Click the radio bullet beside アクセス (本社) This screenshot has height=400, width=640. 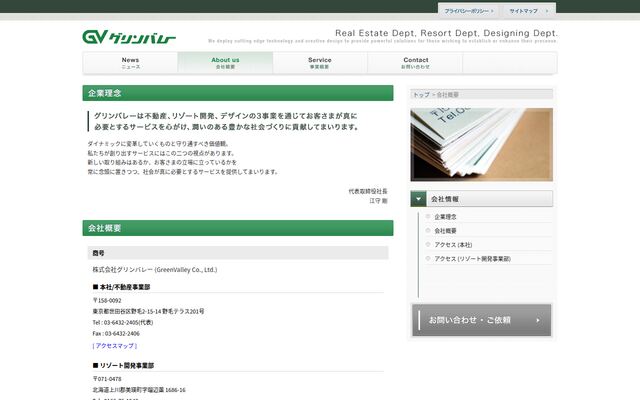tap(428, 244)
